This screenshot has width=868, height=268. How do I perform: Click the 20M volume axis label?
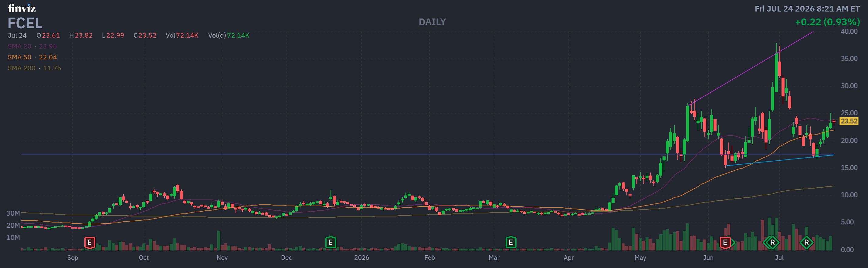(13, 225)
